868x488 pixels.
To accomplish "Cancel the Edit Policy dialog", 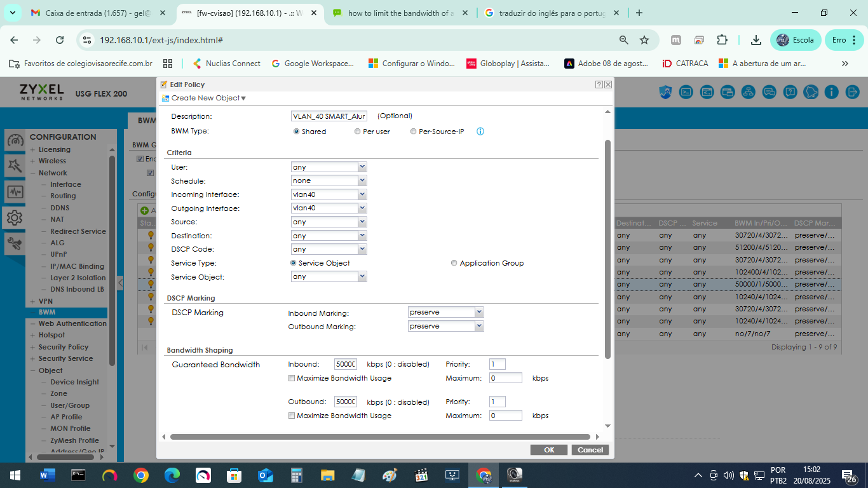I will pos(590,450).
